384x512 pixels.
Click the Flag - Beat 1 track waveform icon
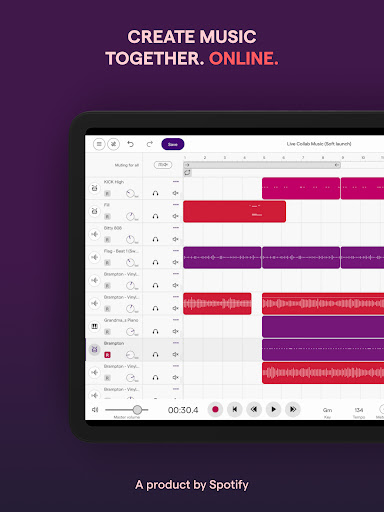click(x=95, y=257)
